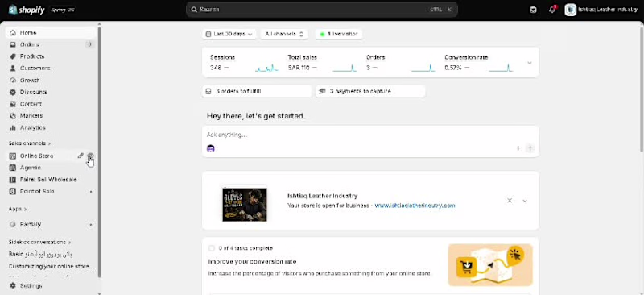This screenshot has height=295, width=644.
Task: Open the notifications bell
Action: 552,10
